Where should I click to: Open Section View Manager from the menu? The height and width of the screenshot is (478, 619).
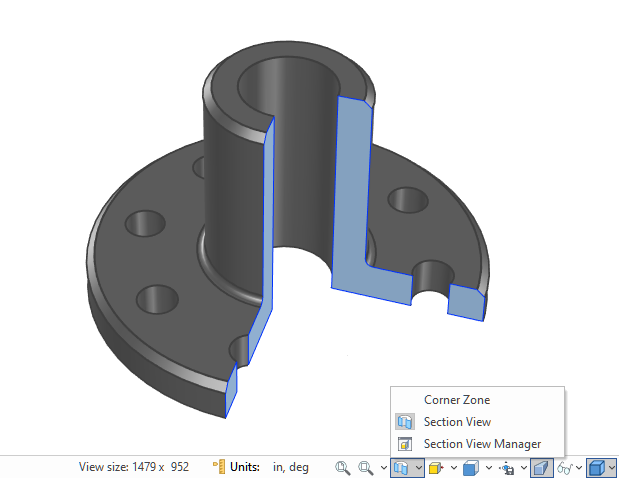point(481,444)
